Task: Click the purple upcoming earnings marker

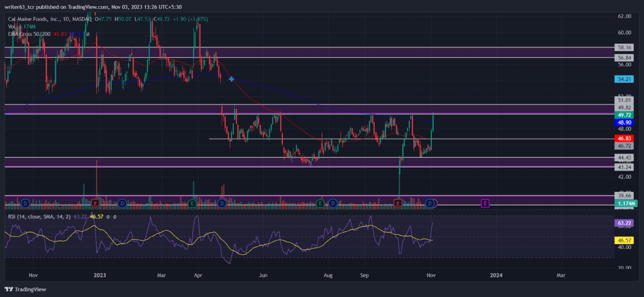Action: (485, 203)
